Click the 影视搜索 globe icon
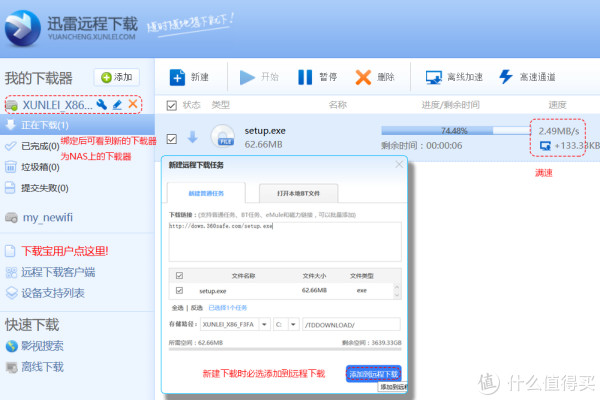This screenshot has width=600, height=400. pos(11,346)
